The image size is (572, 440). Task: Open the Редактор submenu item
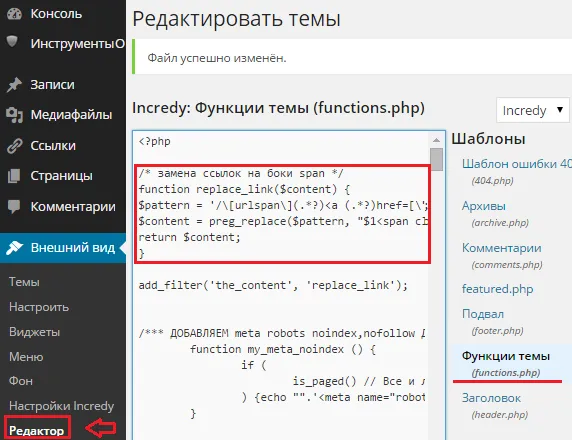[x=36, y=431]
